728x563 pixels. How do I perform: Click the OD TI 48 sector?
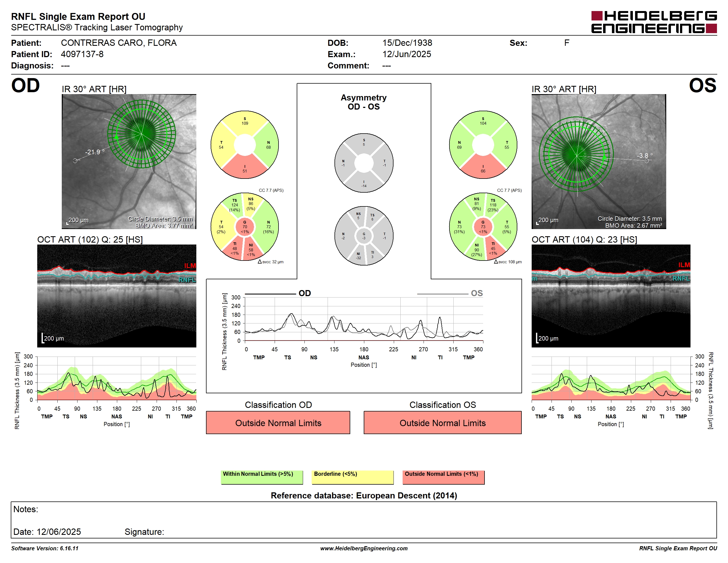[235, 248]
